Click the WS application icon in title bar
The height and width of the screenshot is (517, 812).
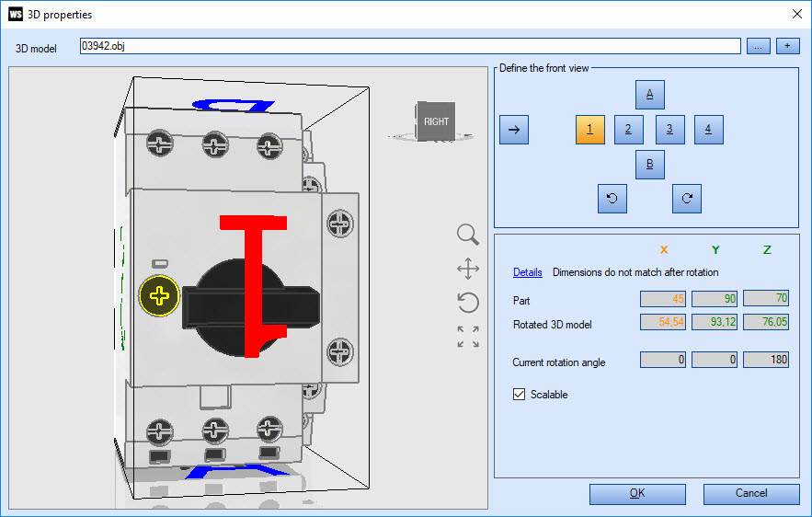coord(16,14)
